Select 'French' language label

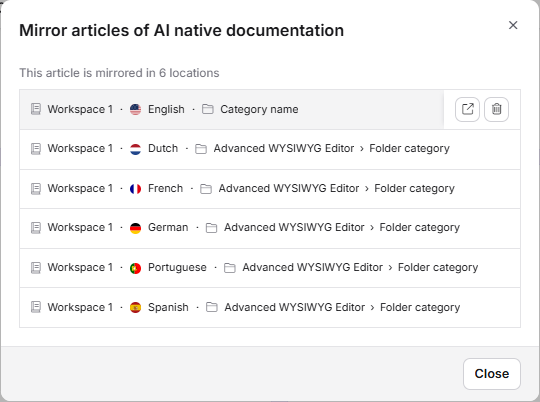point(165,188)
